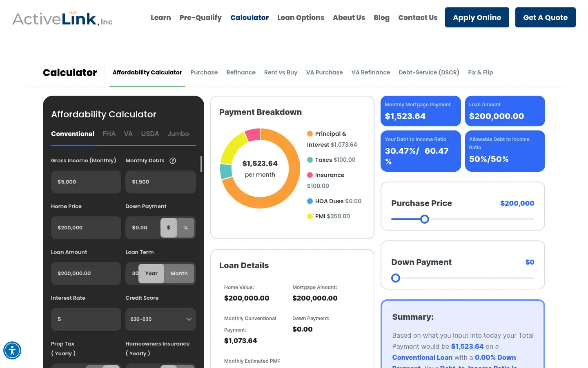Select the Conventional loan type
The image size is (588, 368).
(x=73, y=134)
